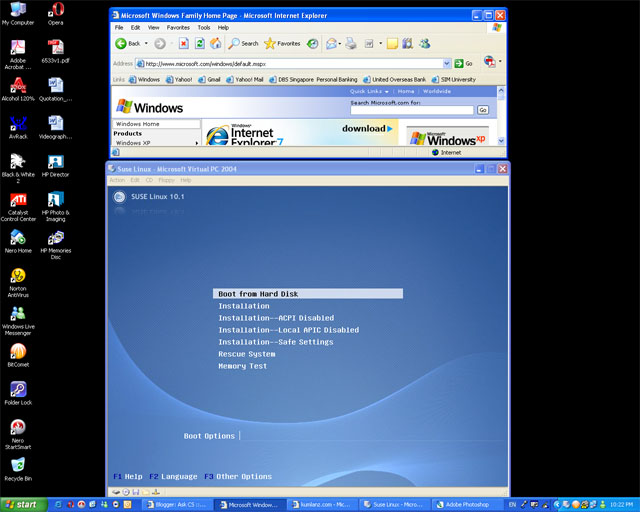Select Memory Test boot entry
The image size is (640, 512).
(242, 366)
